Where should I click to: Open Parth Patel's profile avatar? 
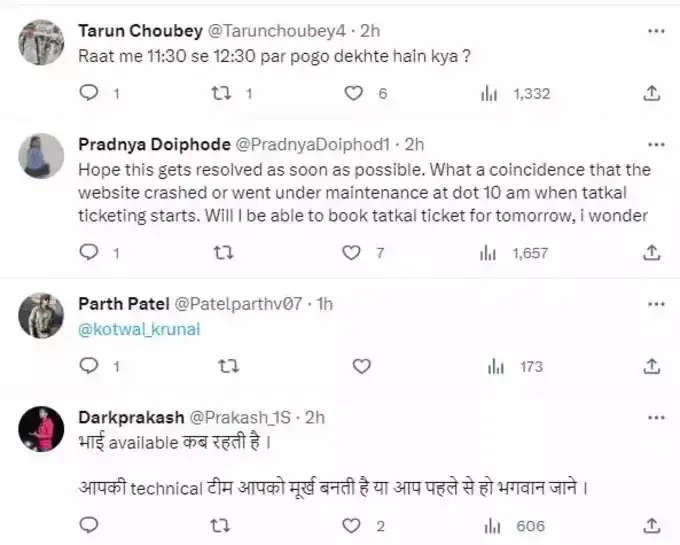tap(42, 316)
